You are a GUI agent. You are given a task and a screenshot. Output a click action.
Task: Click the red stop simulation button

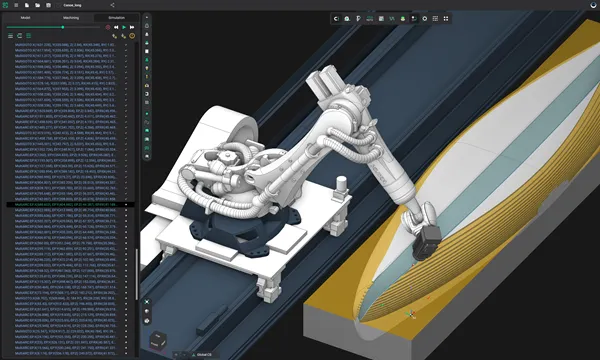[108, 27]
